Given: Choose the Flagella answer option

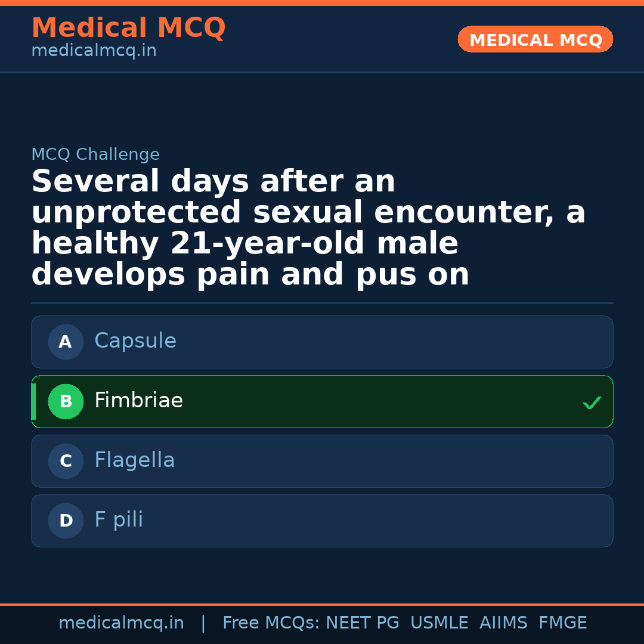Looking at the screenshot, I should coord(322,462).
